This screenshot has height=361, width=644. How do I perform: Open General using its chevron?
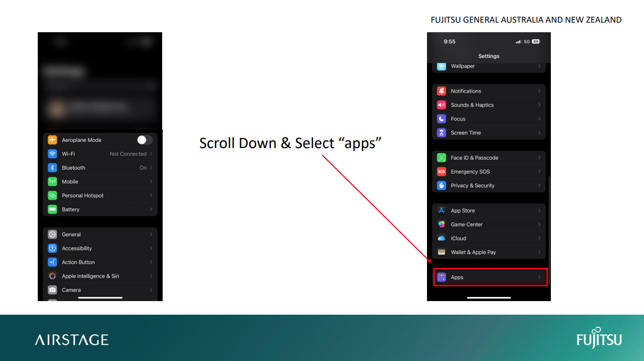click(x=151, y=235)
